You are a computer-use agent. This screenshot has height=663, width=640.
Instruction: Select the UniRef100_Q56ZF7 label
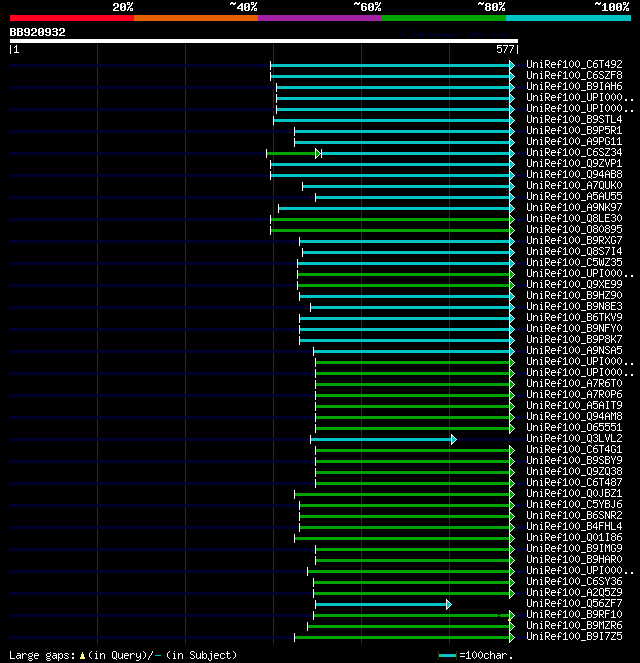(x=574, y=603)
